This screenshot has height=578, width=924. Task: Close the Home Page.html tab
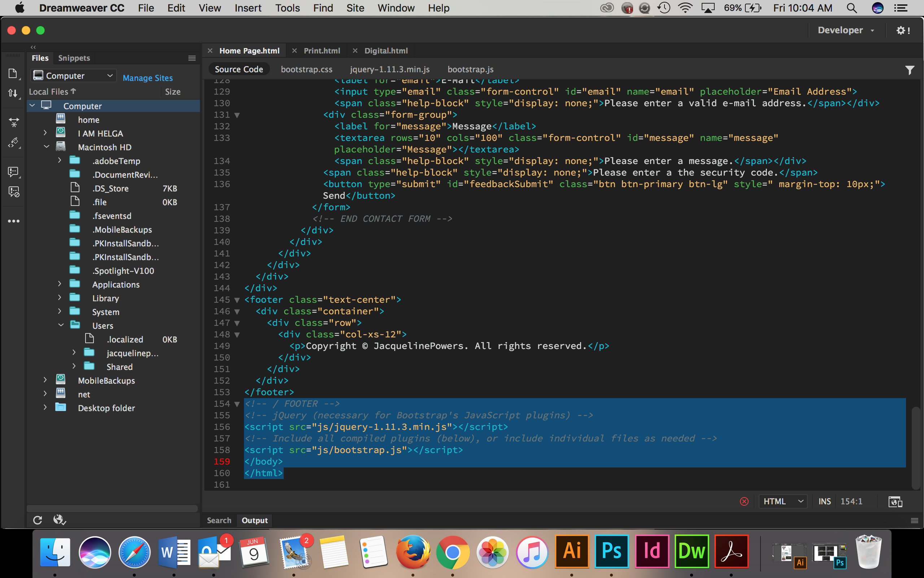(x=210, y=51)
